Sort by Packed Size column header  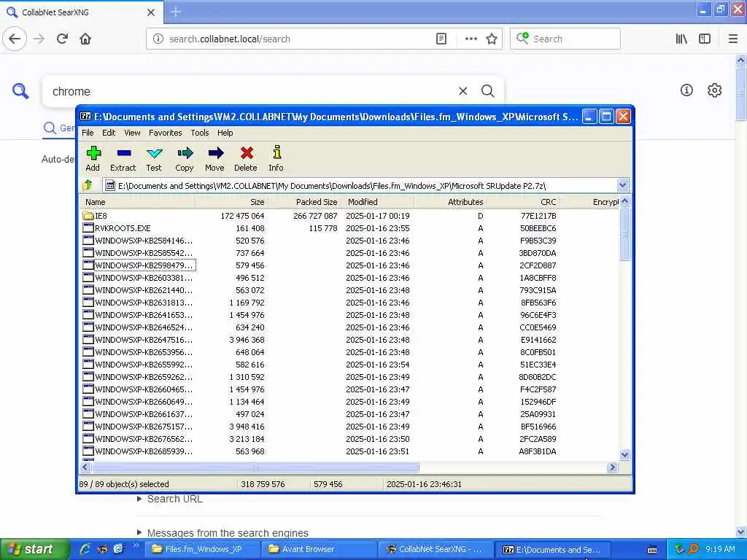[305, 202]
